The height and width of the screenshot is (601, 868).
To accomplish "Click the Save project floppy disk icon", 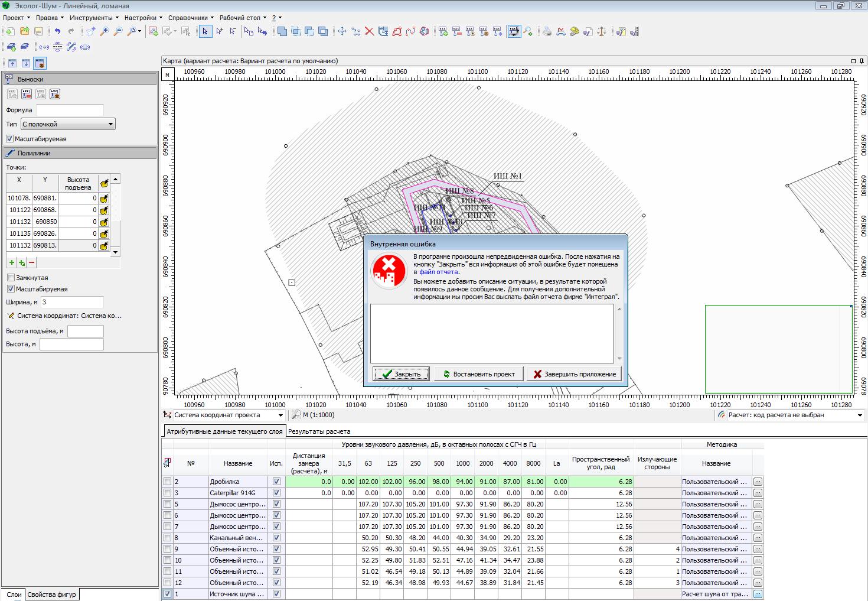I will click(x=38, y=31).
